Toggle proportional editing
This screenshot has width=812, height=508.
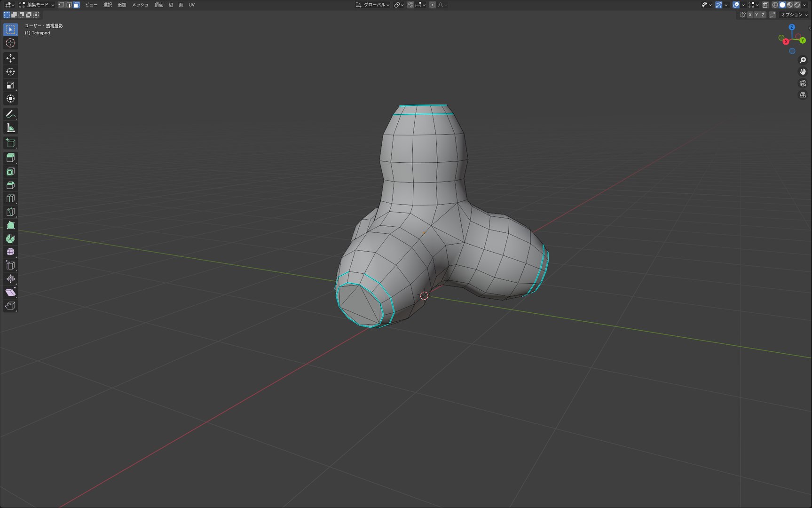pyautogui.click(x=432, y=5)
